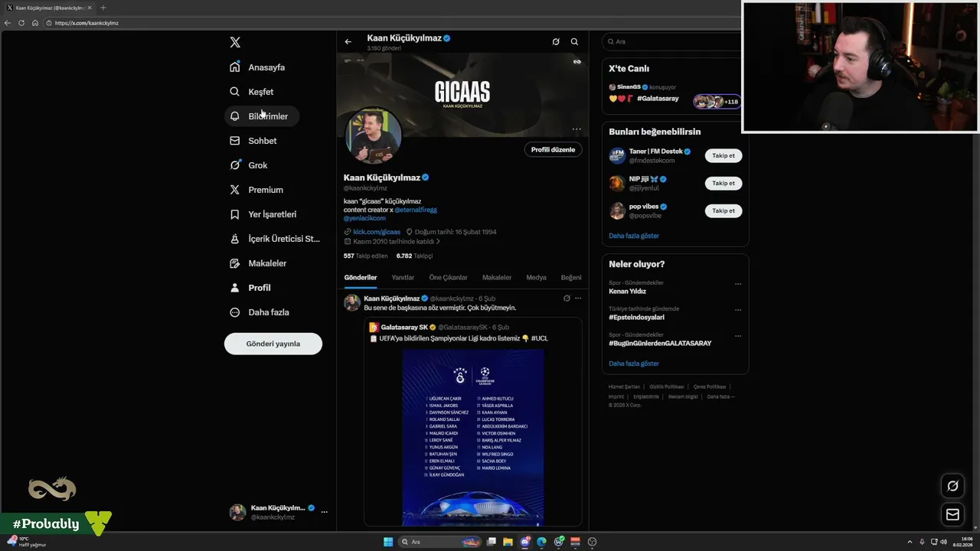The height and width of the screenshot is (551, 980).
Task: Open Microsoft Edge from taskbar
Action: pos(542,542)
